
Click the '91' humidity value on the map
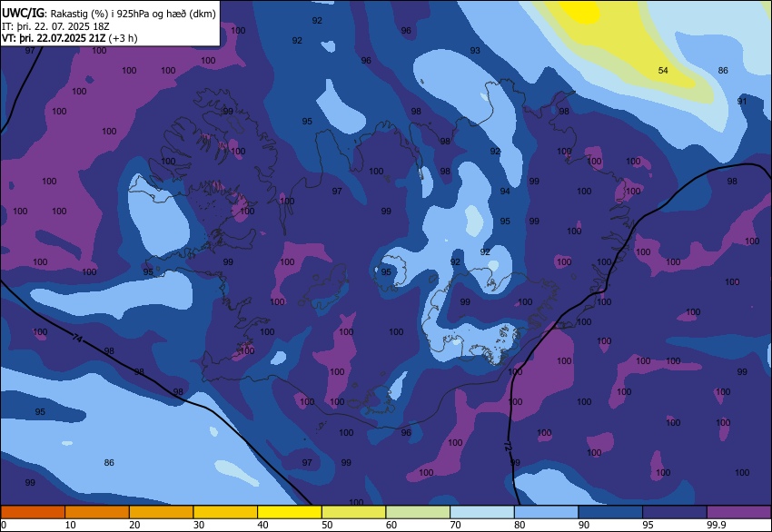coord(742,102)
